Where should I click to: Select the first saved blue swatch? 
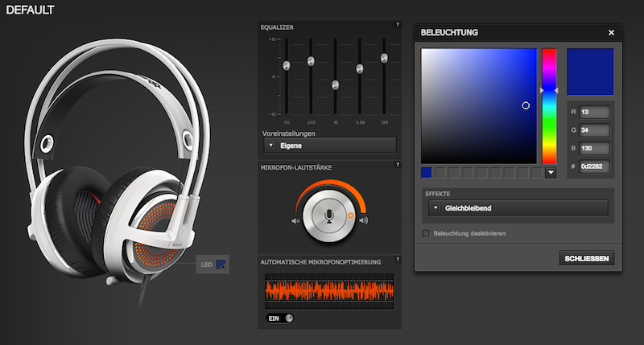click(x=427, y=172)
